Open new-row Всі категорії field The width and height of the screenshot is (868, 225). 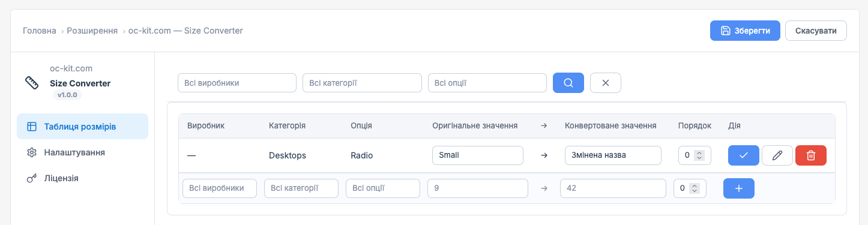301,188
